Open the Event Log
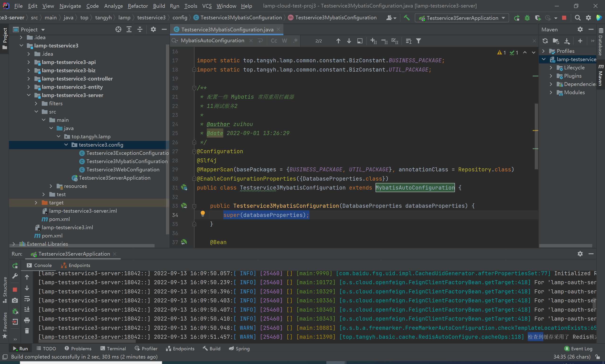Image resolution: width=605 pixels, height=364 pixels. point(578,348)
